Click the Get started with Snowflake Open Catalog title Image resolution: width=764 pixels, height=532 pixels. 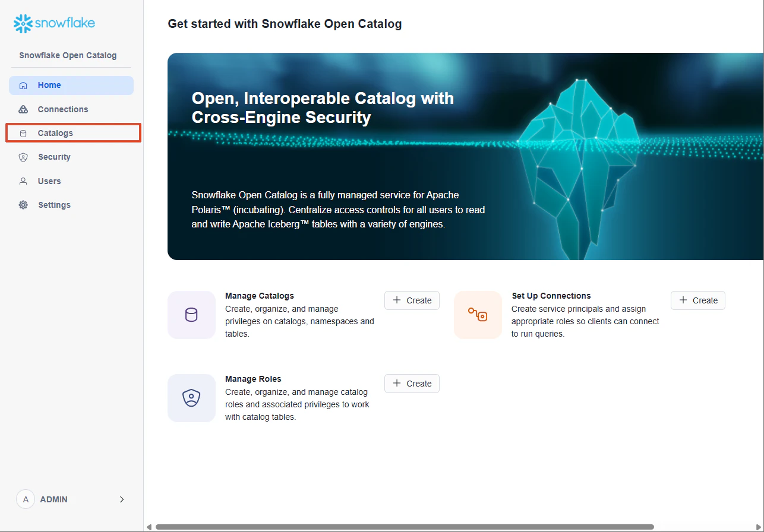tap(285, 24)
